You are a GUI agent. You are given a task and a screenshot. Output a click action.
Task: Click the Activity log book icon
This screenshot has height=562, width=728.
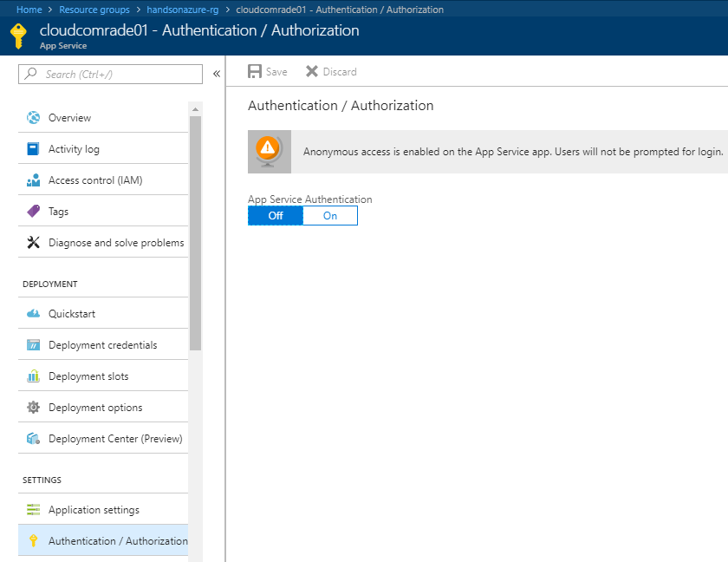(34, 148)
